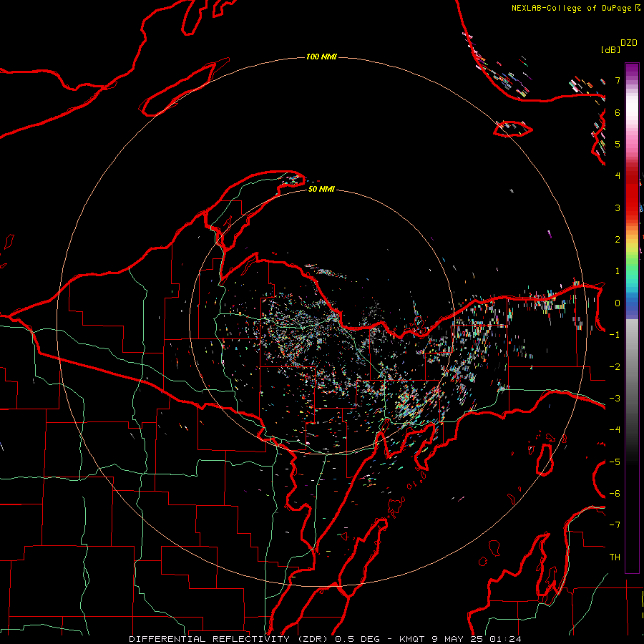Click the -1 value on the color scale
This screenshot has height=644, width=644.
pyautogui.click(x=615, y=335)
